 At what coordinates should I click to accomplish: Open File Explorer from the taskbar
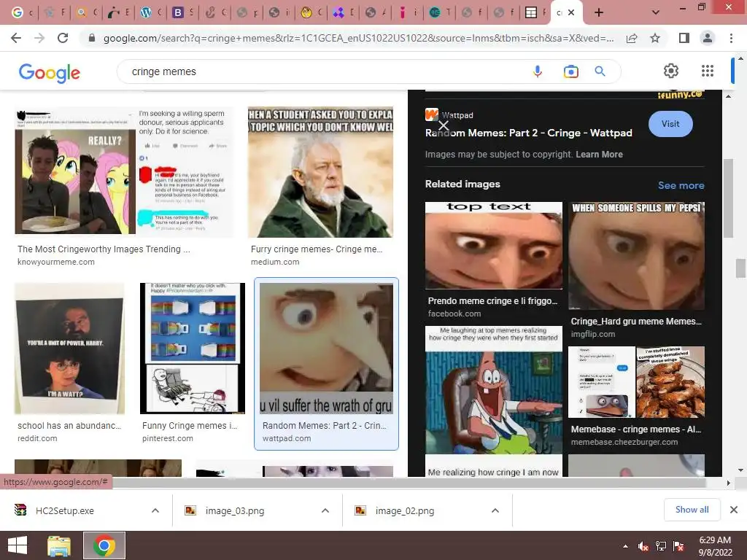click(59, 545)
